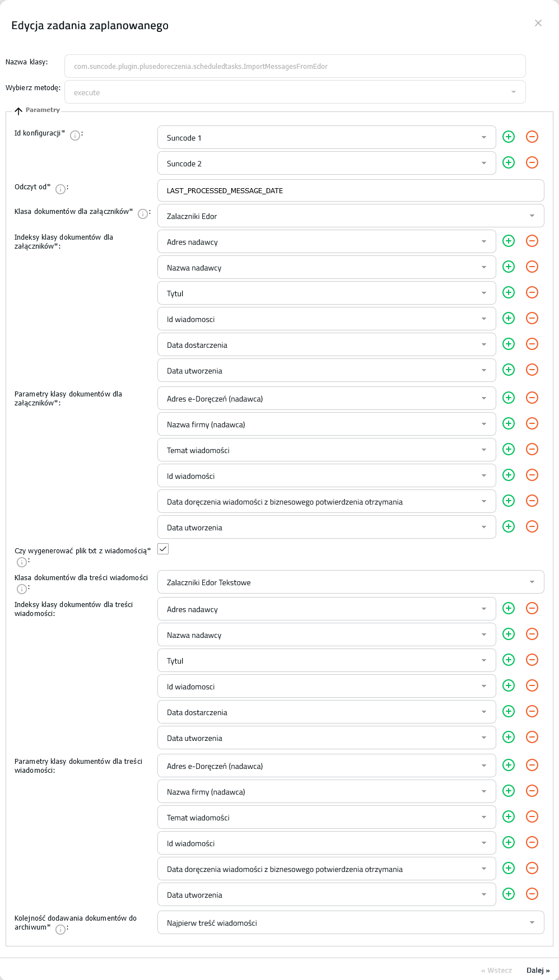Expand Zalaczniki Edor document class dropdown
The height and width of the screenshot is (980, 559).
pos(351,216)
